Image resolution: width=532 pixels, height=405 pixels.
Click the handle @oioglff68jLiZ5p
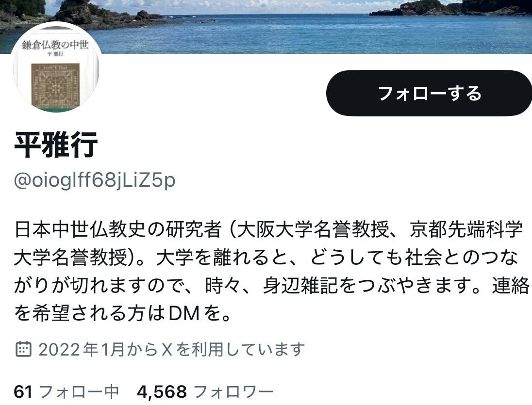click(95, 180)
